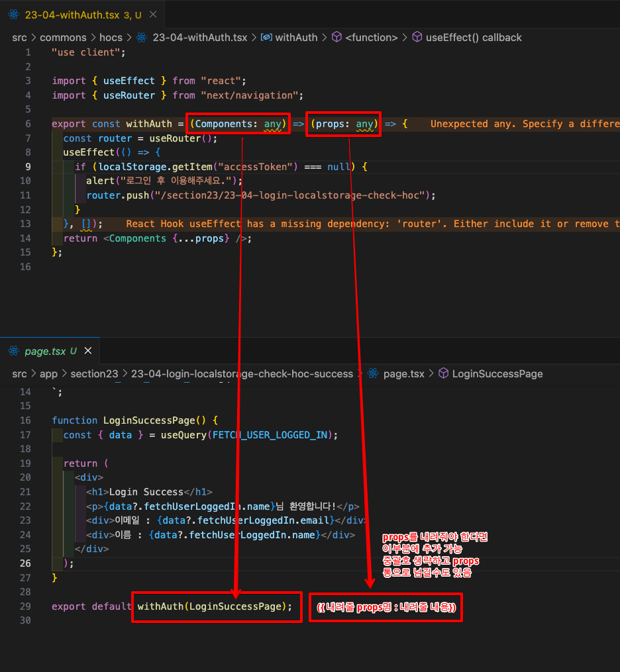Open 'hocs' breadcrumb segment
The height and width of the screenshot is (672, 620).
point(111,38)
